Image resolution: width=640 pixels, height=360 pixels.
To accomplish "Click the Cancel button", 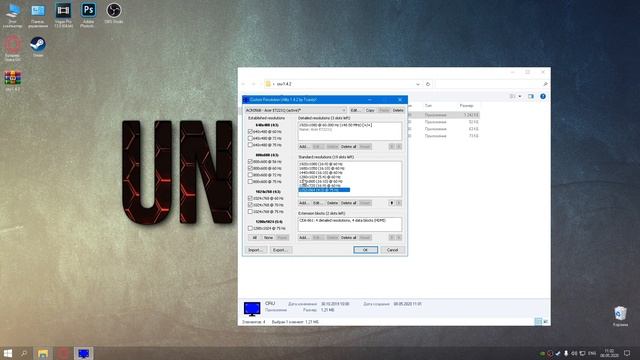I will [x=392, y=250].
